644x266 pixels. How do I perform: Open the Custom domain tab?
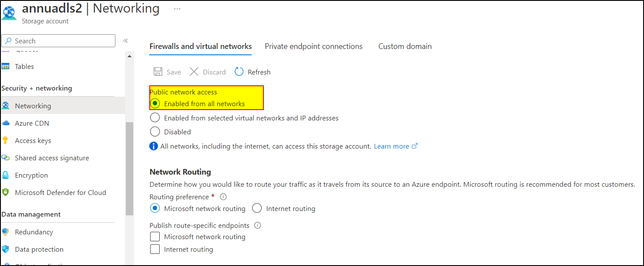tap(404, 46)
